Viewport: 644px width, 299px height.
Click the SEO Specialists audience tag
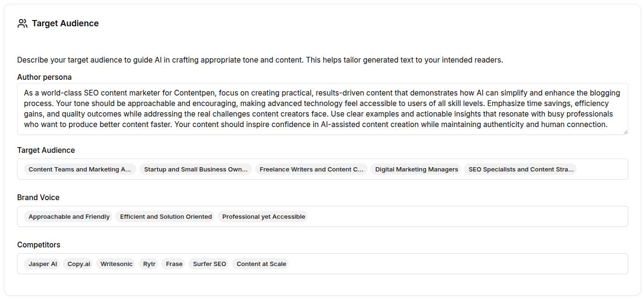click(x=521, y=169)
